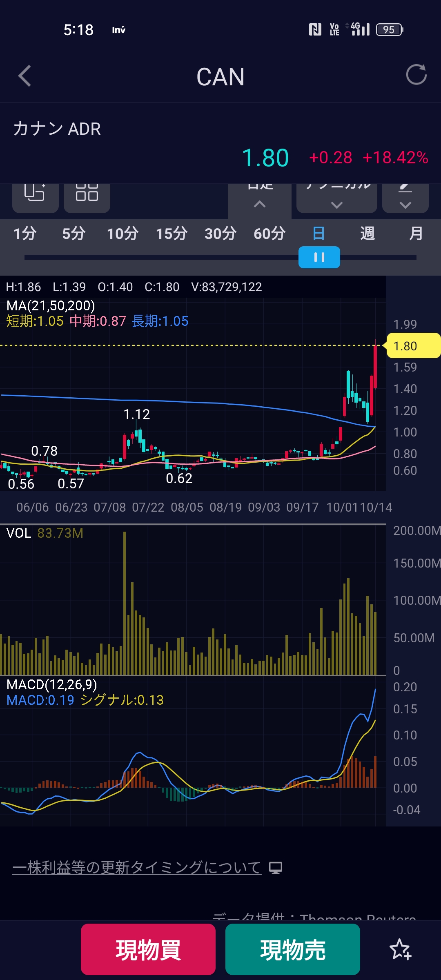Switch to the 月 monthly chart

tap(416, 234)
